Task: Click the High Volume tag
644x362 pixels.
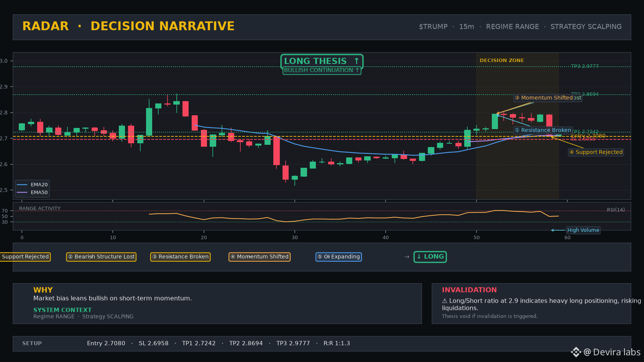Action: 583,230
